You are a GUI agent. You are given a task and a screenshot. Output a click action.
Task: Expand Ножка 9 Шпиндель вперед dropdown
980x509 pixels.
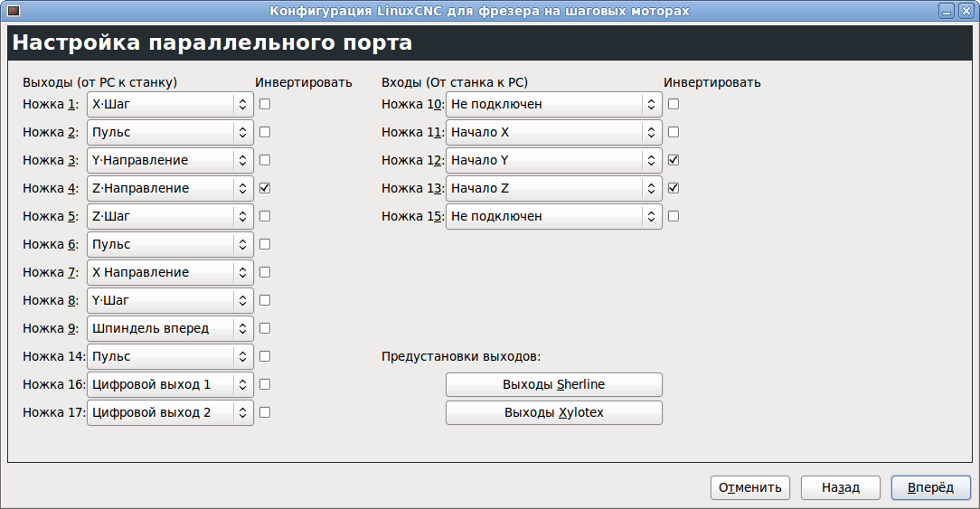coord(170,328)
